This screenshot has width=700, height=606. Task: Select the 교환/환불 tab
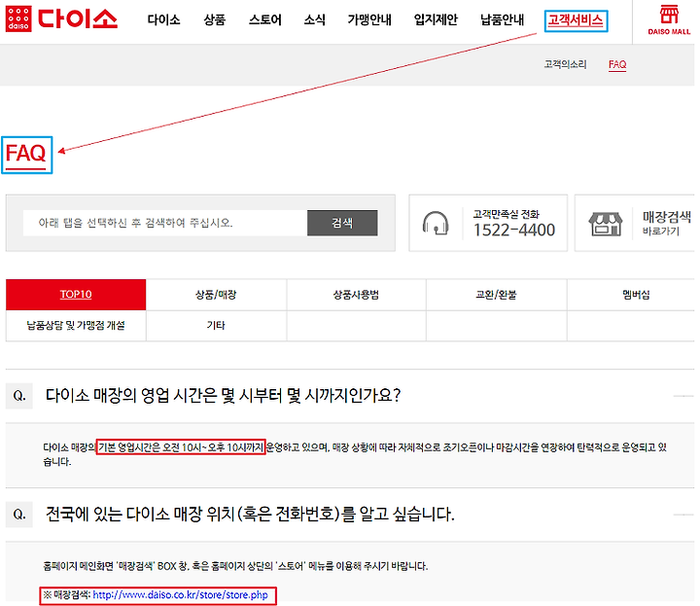point(497,295)
